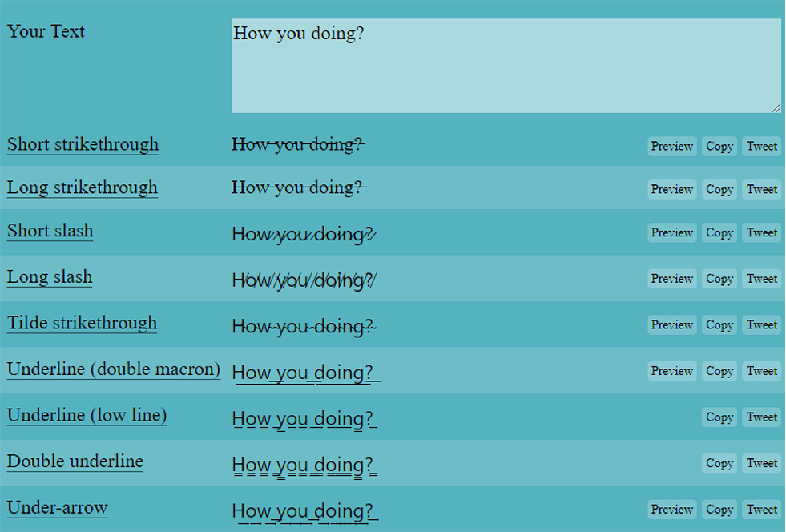Open the Long slash link

tap(50, 277)
